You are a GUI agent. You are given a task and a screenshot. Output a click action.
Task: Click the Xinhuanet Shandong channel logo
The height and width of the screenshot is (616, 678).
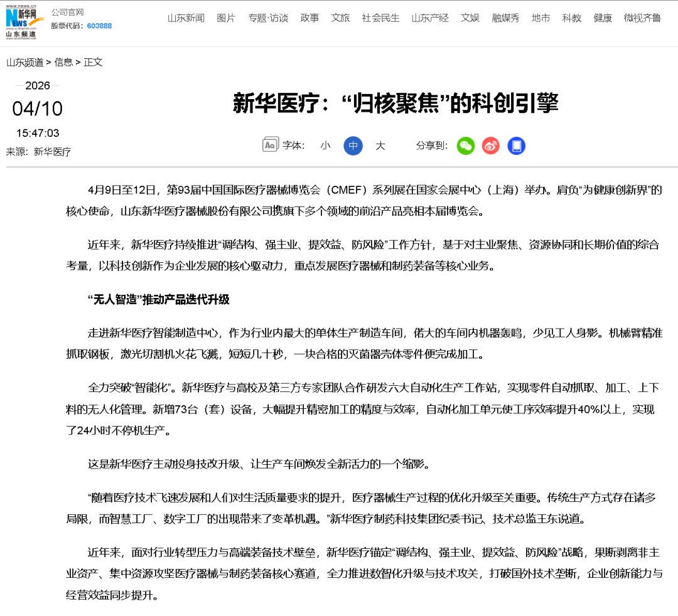point(24,23)
